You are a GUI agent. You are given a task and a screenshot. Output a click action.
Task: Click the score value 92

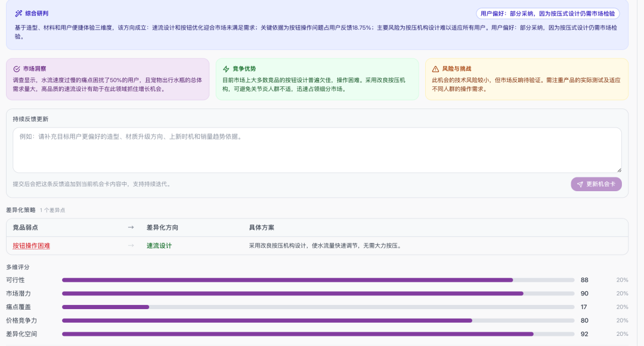[584, 334]
